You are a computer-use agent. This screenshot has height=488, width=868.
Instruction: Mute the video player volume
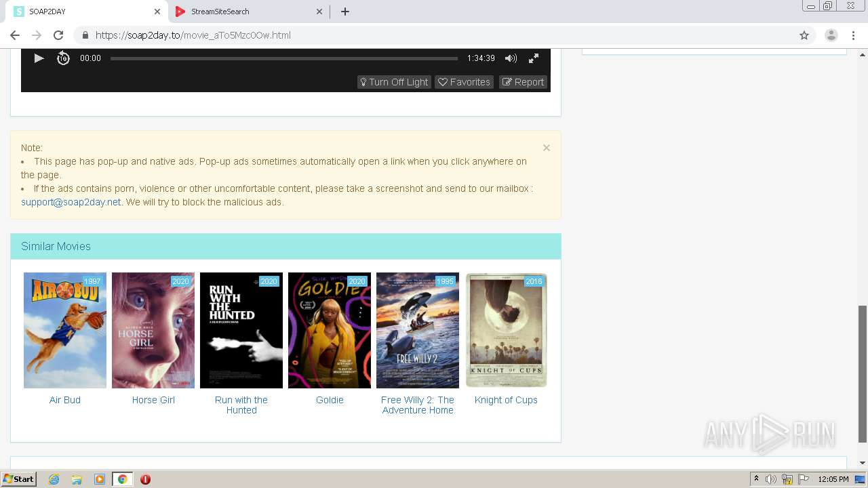click(x=511, y=58)
